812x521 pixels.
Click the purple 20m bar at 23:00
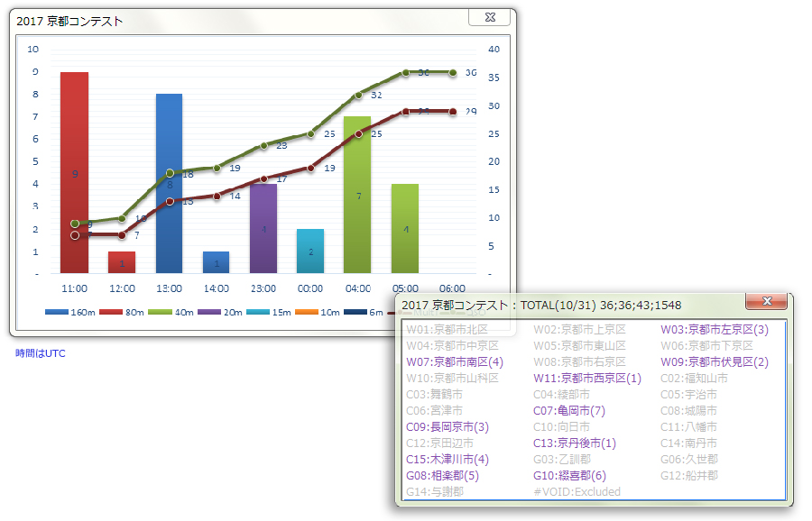[x=263, y=228]
